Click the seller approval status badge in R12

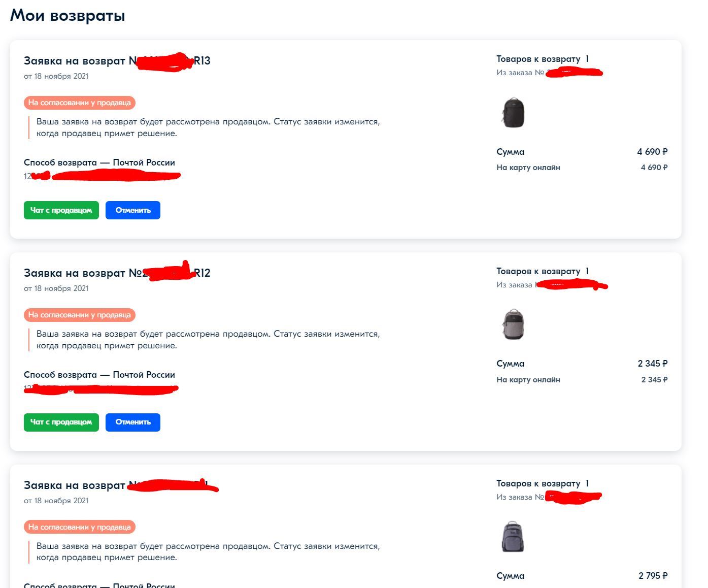pos(79,315)
